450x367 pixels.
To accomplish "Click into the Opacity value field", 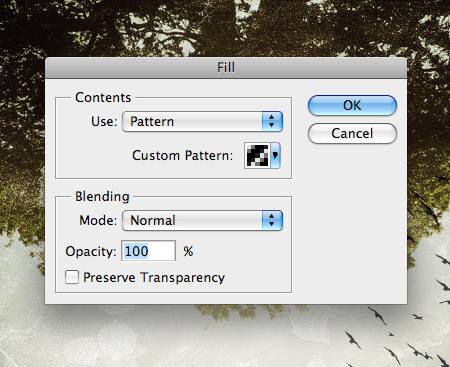I will tap(148, 251).
